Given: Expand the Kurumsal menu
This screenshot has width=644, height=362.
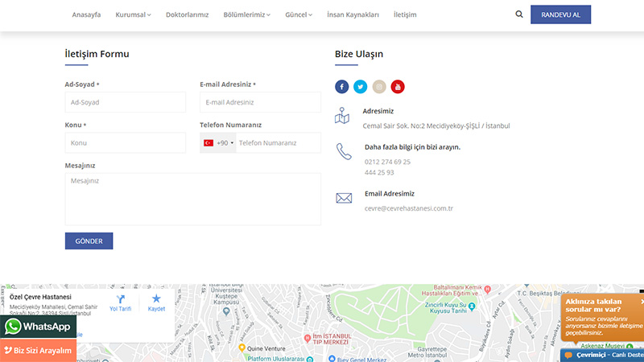Looking at the screenshot, I should (133, 14).
